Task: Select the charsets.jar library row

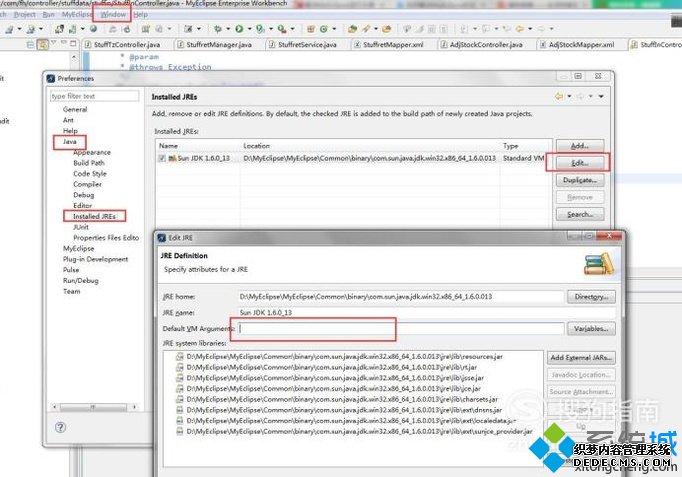Action: tap(337, 400)
